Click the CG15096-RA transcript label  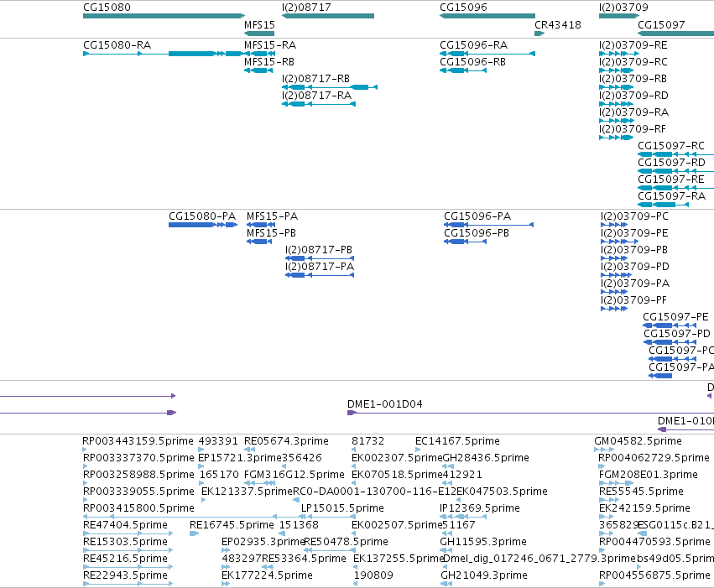point(473,45)
